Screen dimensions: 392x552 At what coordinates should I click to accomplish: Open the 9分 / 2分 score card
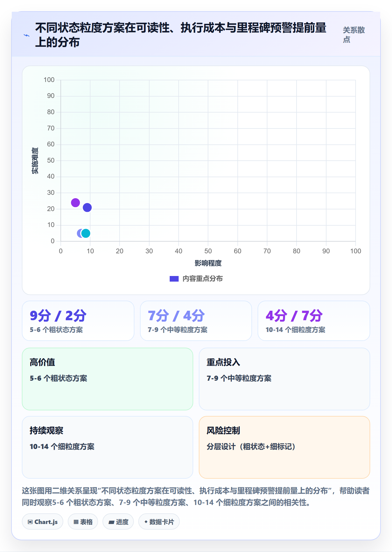click(78, 321)
